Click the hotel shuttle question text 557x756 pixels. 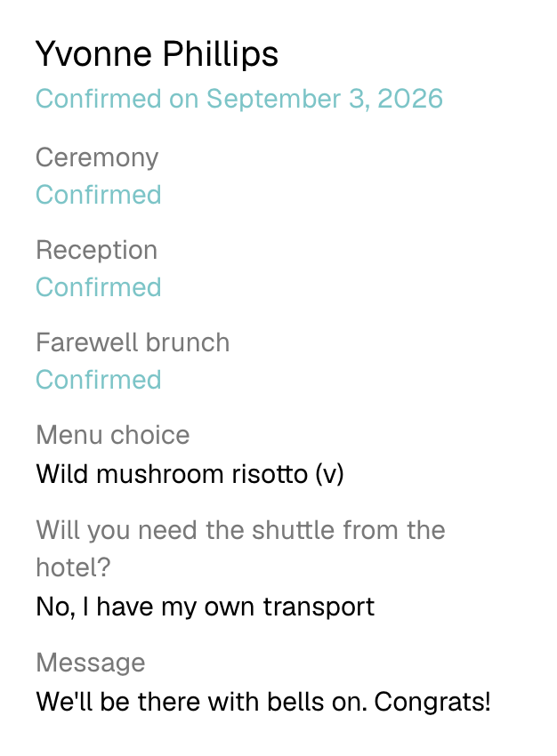pos(240,549)
